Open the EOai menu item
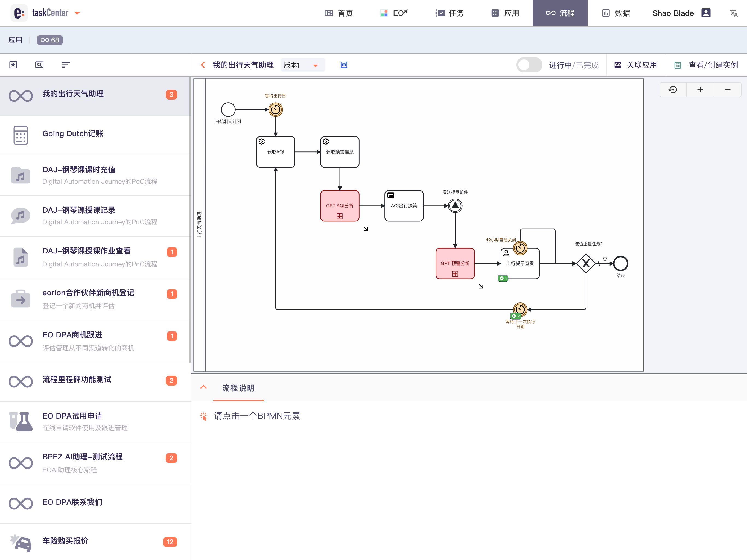 click(394, 13)
